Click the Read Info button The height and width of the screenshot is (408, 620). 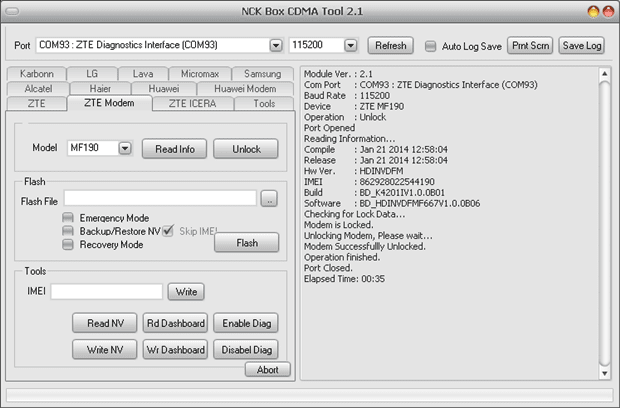pyautogui.click(x=174, y=149)
